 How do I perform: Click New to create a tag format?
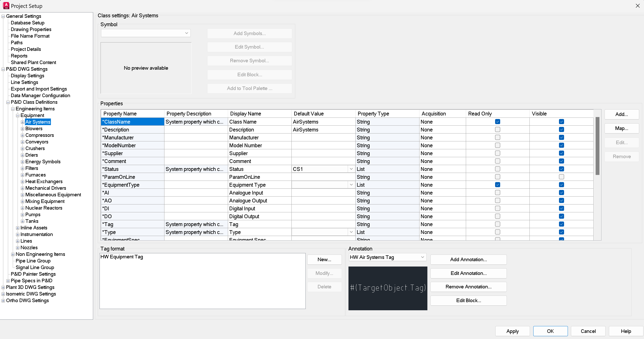tap(324, 259)
